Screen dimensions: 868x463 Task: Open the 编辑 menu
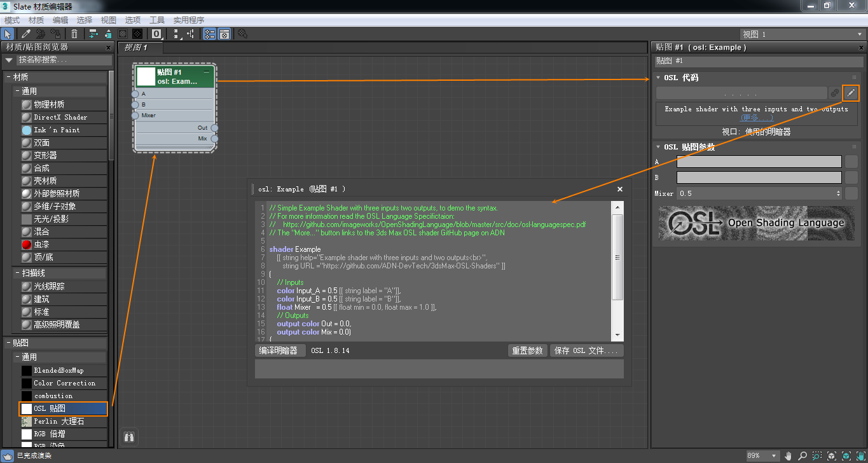tap(60, 20)
